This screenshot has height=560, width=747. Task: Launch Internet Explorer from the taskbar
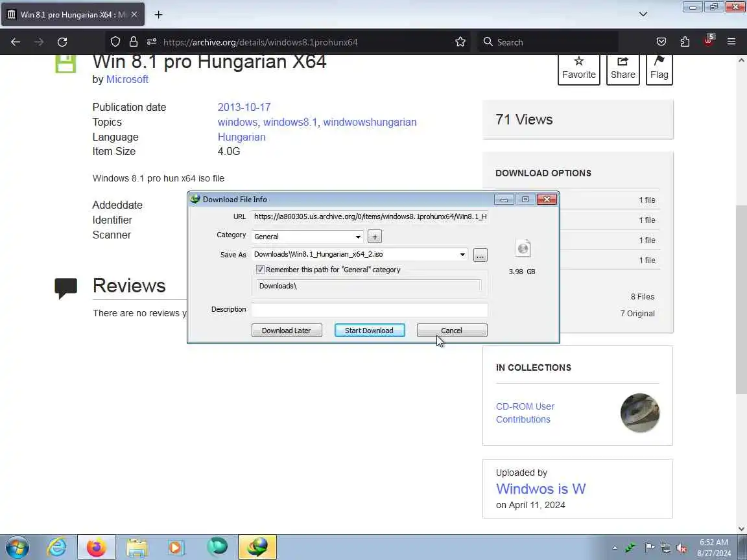[x=56, y=547]
